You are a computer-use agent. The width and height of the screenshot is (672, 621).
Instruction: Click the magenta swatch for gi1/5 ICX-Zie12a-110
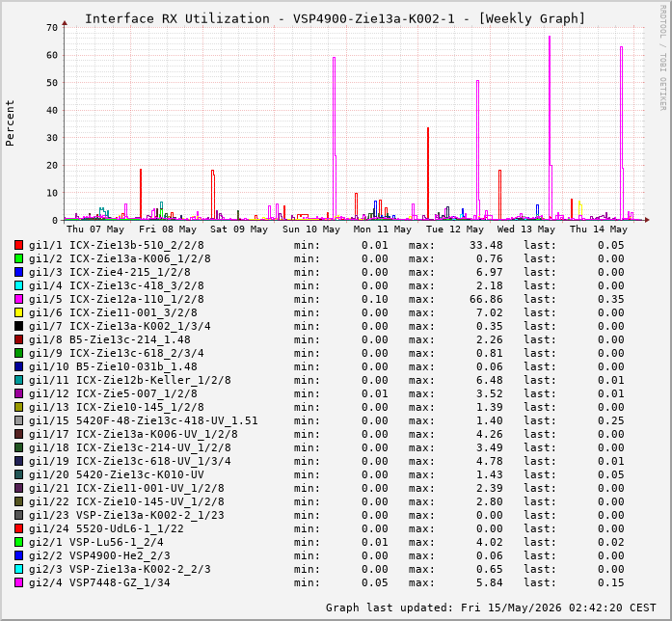[x=18, y=299]
